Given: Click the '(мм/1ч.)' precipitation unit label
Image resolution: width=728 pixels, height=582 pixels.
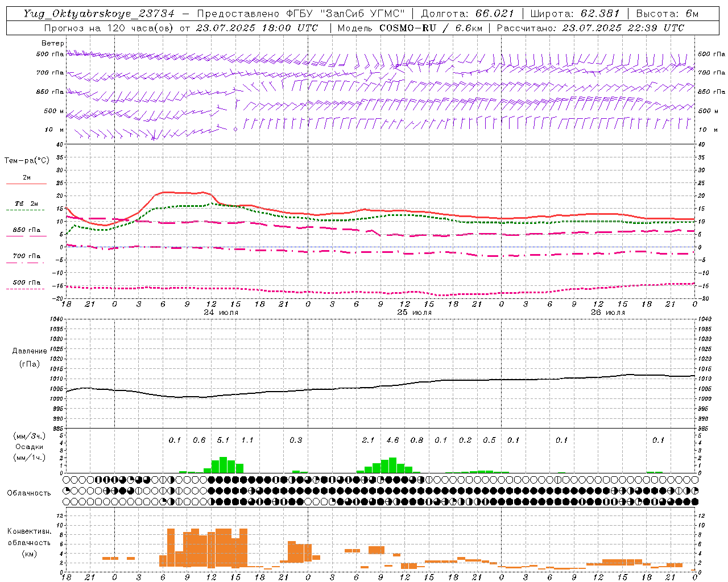Looking at the screenshot, I should click(29, 458).
